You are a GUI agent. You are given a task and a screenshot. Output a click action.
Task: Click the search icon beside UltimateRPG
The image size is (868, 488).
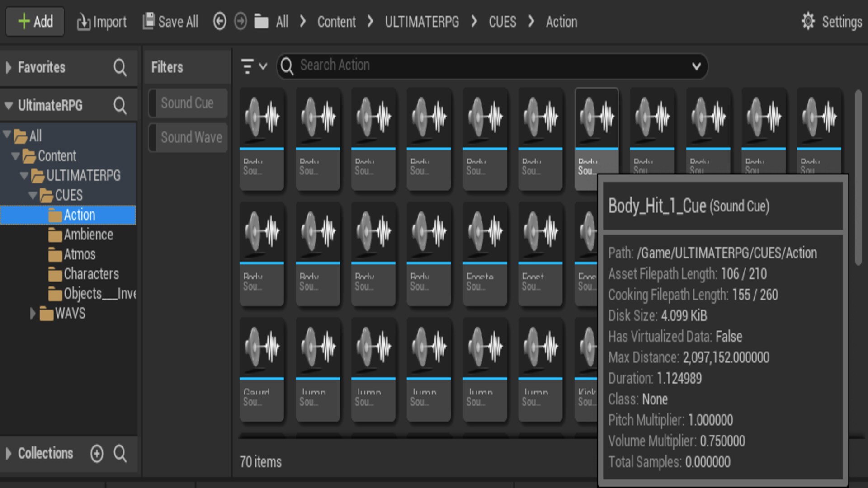120,105
